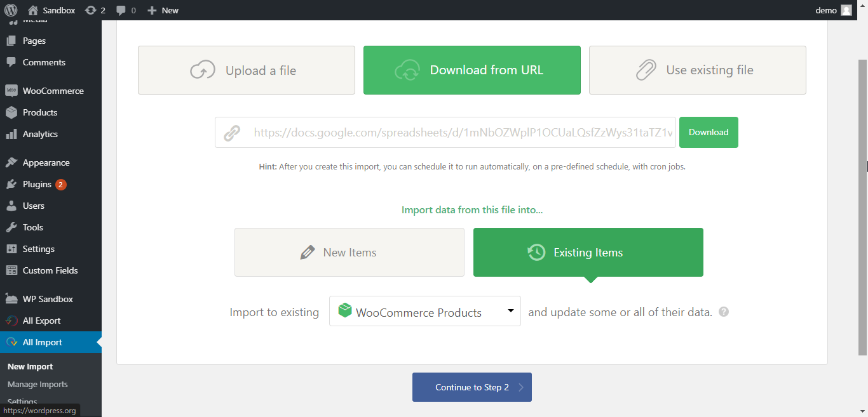Select Existing Items import type
The image size is (868, 417).
588,253
